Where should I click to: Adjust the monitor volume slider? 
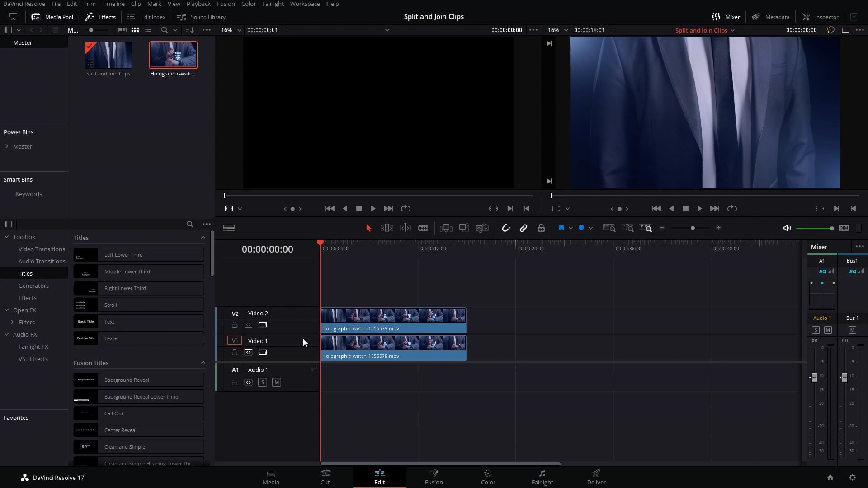pos(831,228)
